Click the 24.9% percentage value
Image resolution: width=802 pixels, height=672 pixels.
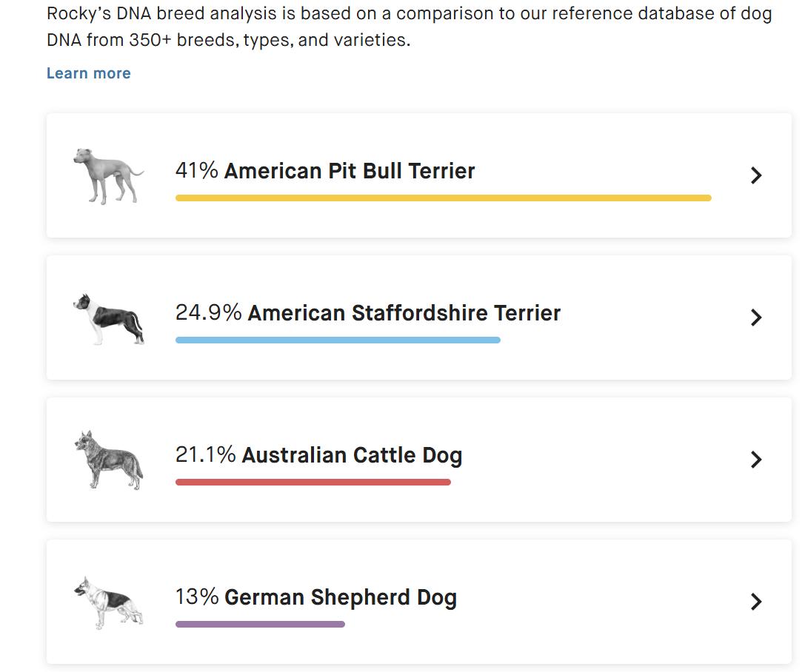(208, 313)
